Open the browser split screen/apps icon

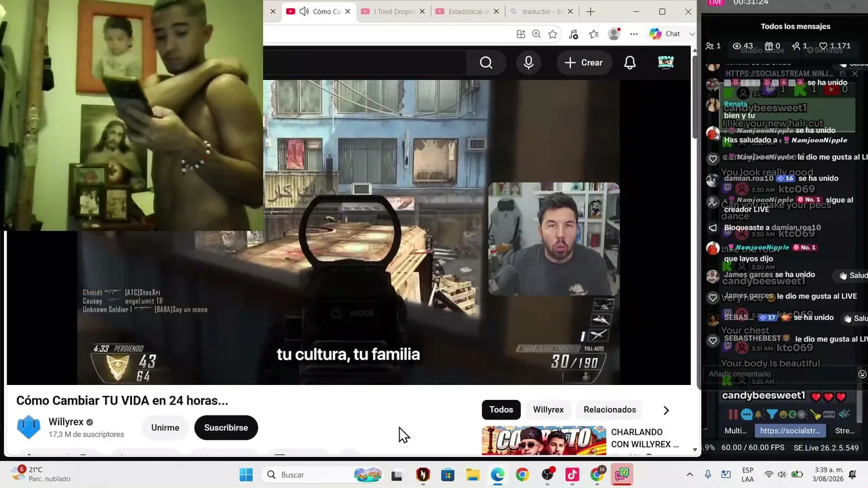[x=521, y=34]
